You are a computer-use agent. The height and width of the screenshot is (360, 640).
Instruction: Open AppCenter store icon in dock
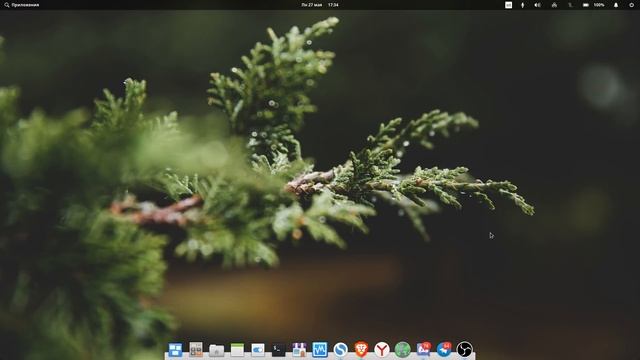click(x=299, y=350)
